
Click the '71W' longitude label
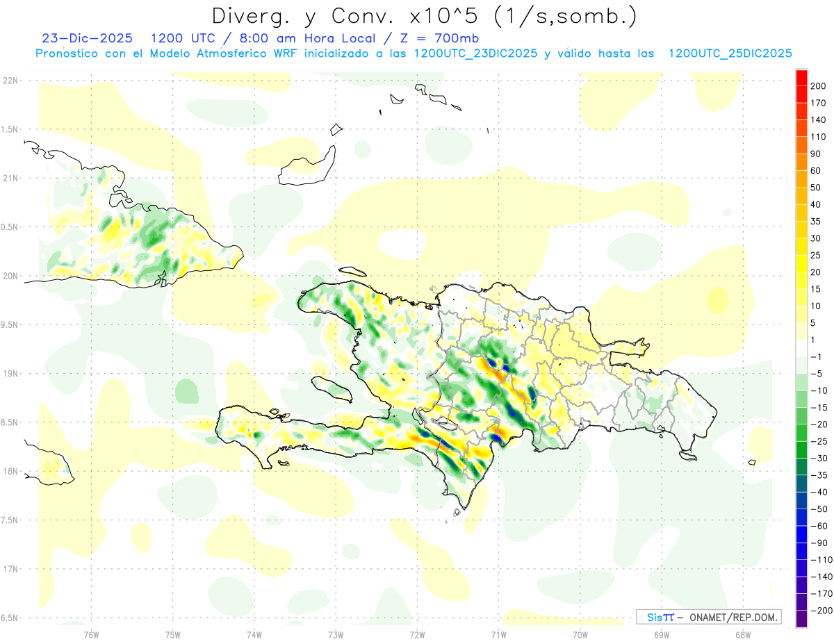coord(498,634)
